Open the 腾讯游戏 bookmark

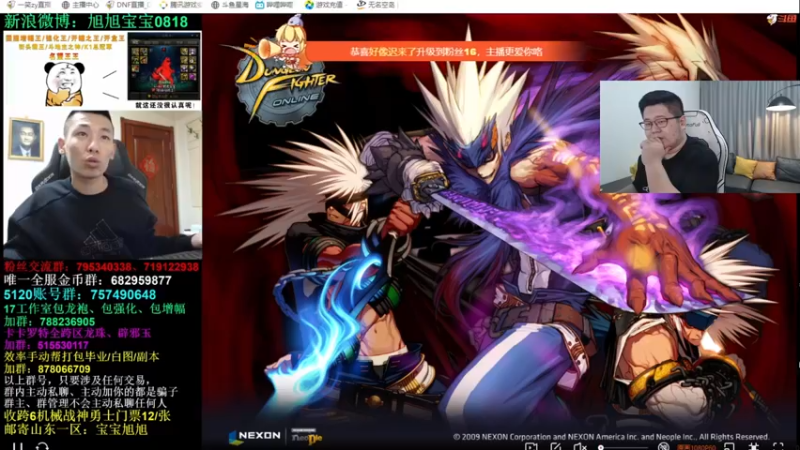[180, 5]
